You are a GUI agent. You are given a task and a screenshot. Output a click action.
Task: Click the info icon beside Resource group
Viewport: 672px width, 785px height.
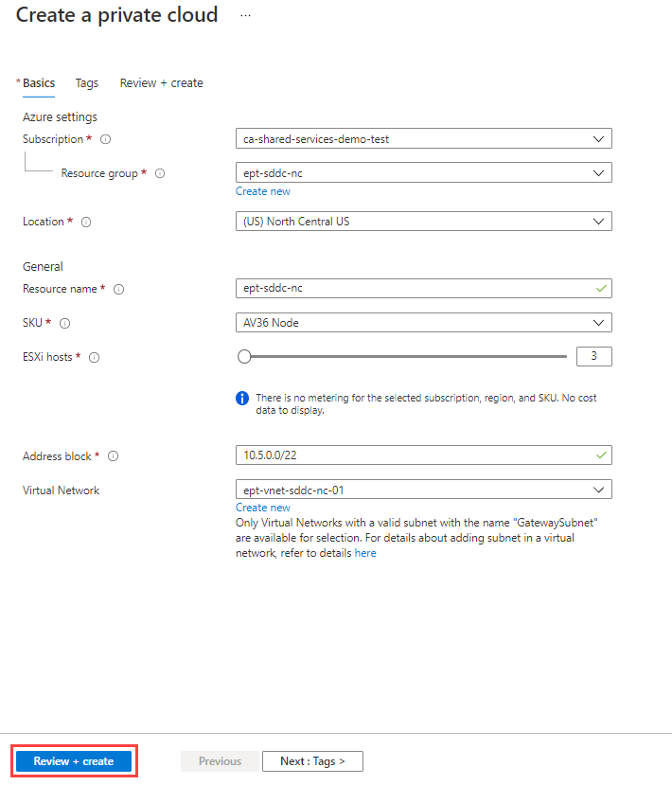pos(160,173)
